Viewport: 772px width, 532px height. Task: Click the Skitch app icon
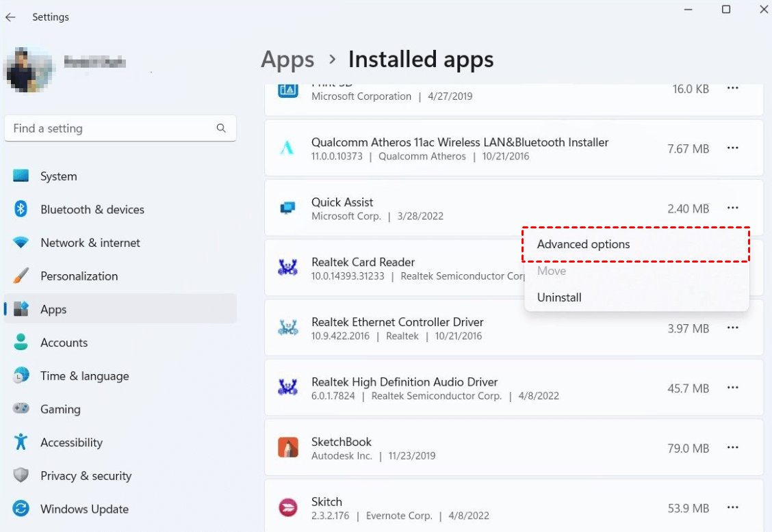click(287, 507)
